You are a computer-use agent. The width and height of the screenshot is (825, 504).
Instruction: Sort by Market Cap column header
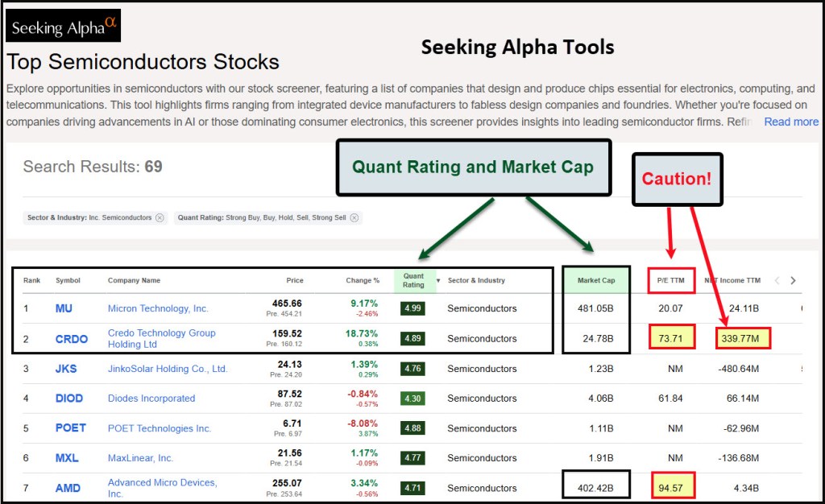tap(596, 281)
